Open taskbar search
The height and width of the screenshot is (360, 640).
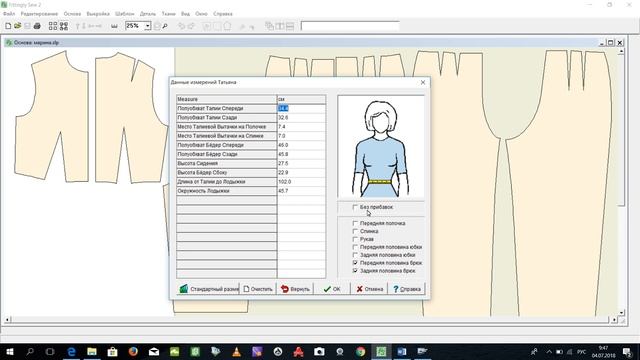(x=30, y=351)
